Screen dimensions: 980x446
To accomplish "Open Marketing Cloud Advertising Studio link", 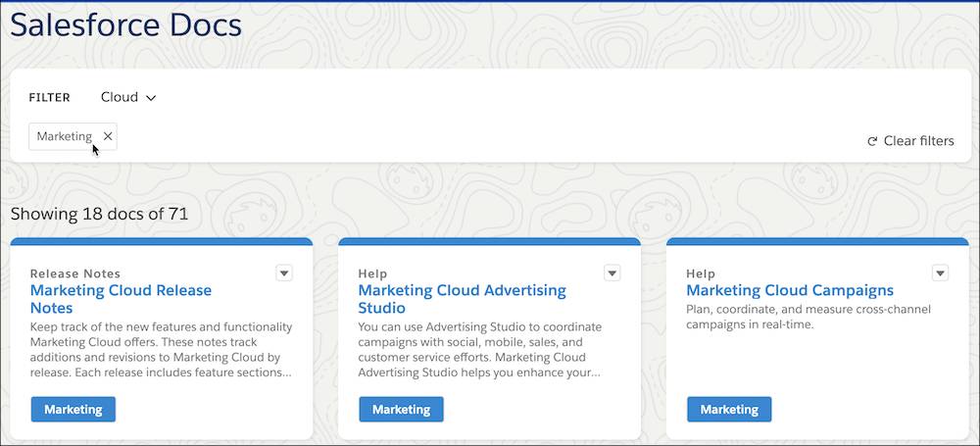I will 462,299.
